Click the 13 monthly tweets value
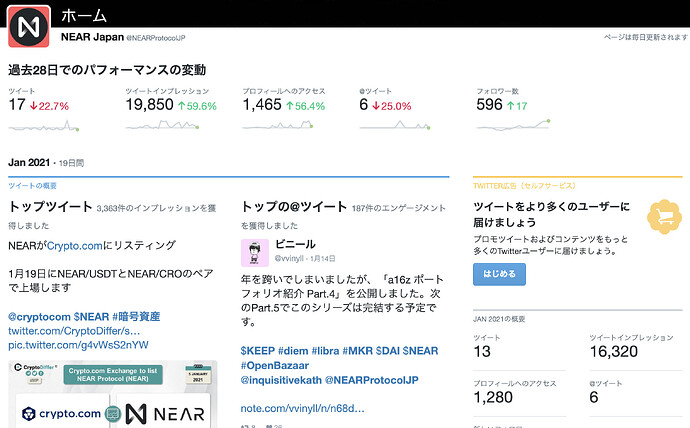 point(482,351)
